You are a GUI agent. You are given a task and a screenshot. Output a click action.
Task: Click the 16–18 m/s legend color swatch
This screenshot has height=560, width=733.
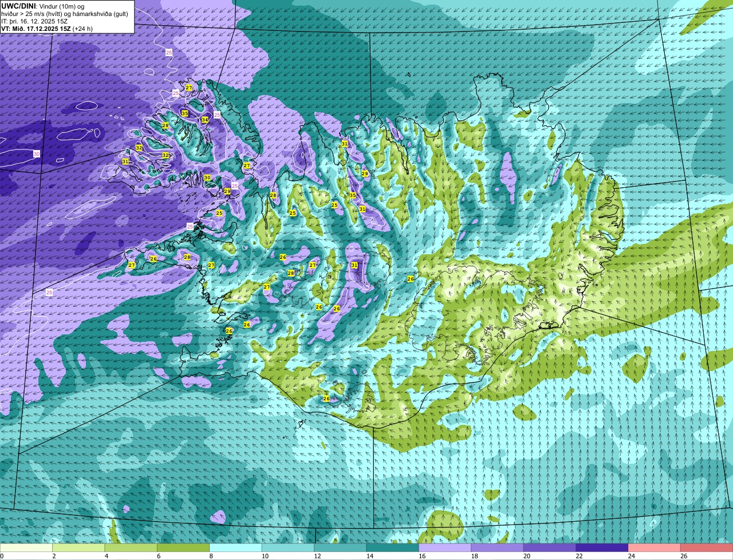(x=445, y=547)
